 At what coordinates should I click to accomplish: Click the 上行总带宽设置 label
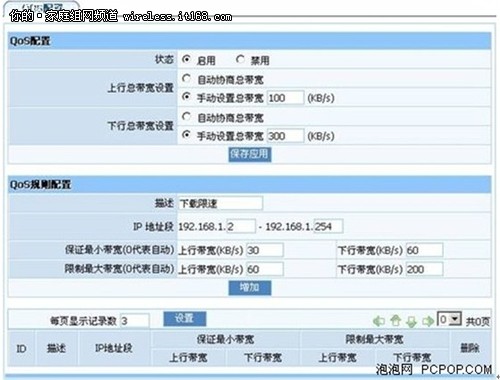click(140, 88)
